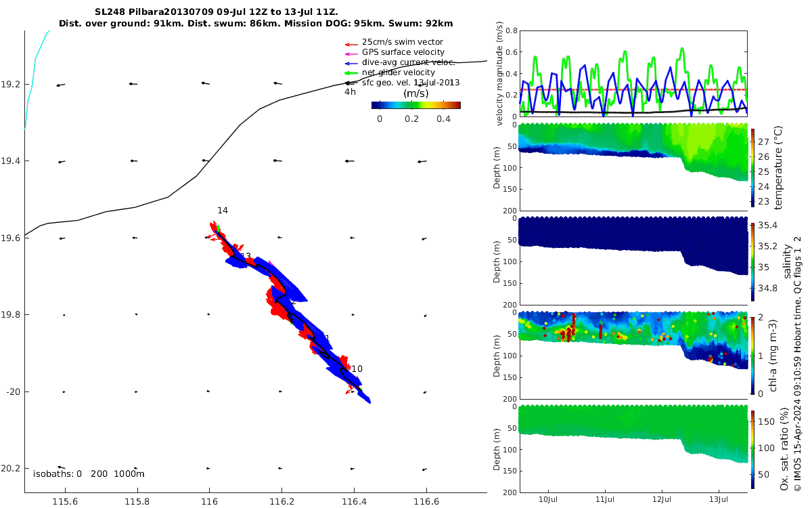This screenshot has width=812, height=508.
Task: Click the "(m/s)" label above the velocity color bar
Action: (x=415, y=93)
